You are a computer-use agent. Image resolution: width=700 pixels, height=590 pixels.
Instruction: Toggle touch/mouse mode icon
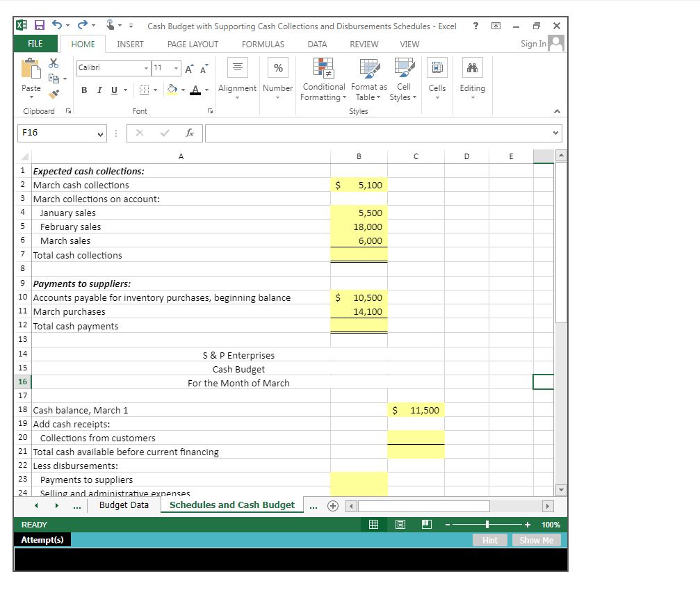coord(110,25)
